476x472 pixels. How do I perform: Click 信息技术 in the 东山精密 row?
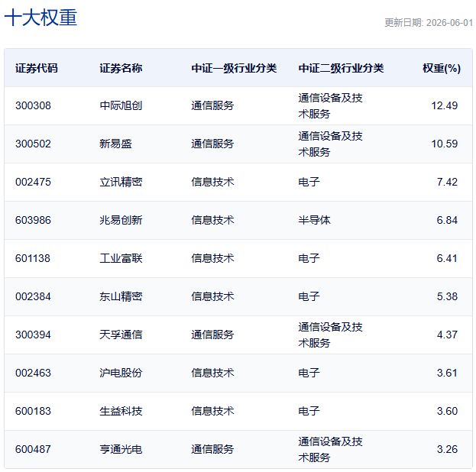(x=212, y=296)
